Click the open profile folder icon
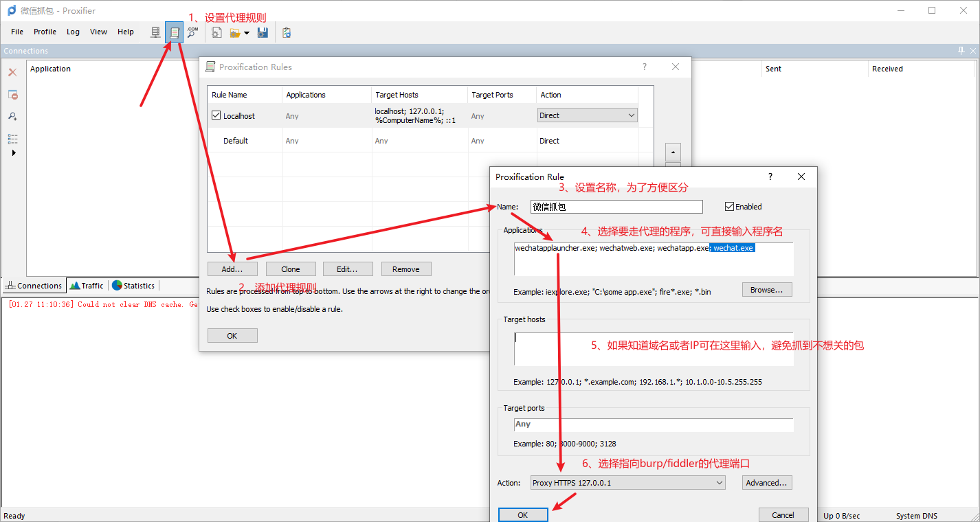Screen dimensions: 980x522 click(235, 32)
